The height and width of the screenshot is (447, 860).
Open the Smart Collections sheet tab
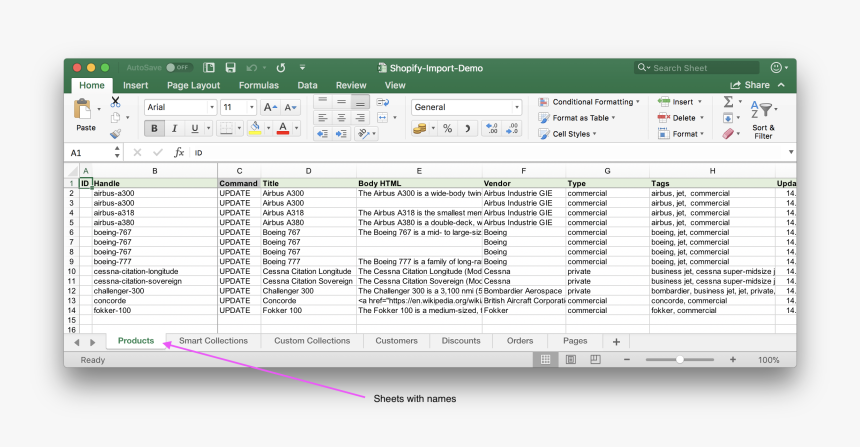tap(213, 341)
